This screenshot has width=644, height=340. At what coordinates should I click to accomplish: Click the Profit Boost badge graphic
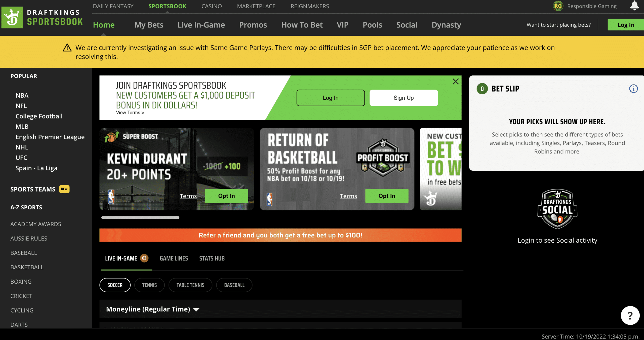(383, 158)
